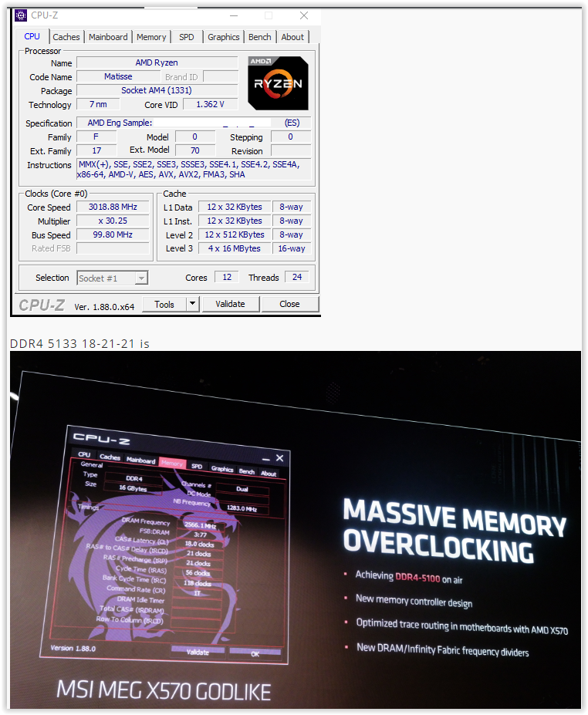The width and height of the screenshot is (588, 715).
Task: Click the empty Revision field
Action: 291,150
